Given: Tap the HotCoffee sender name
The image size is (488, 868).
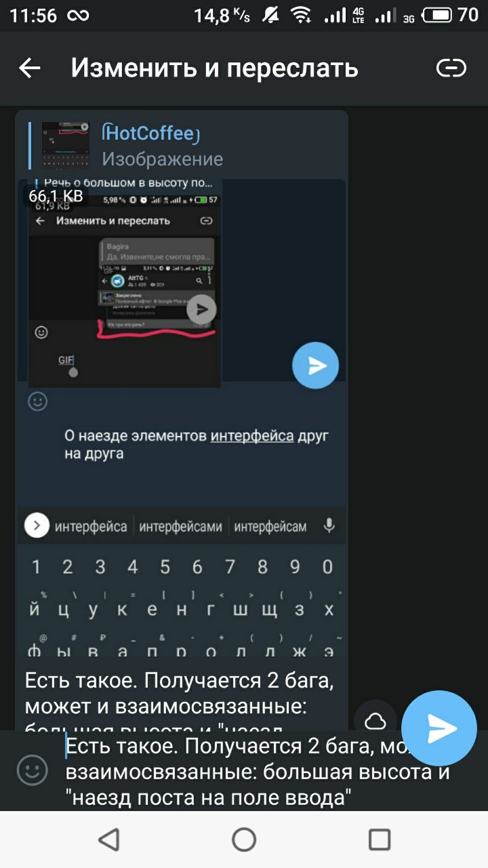Looking at the screenshot, I should (150, 134).
